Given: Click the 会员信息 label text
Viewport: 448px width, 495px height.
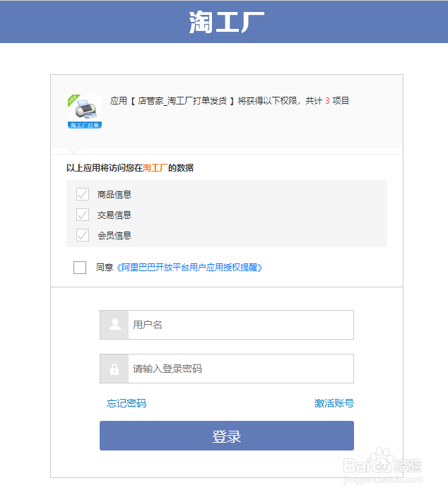Looking at the screenshot, I should [x=114, y=235].
